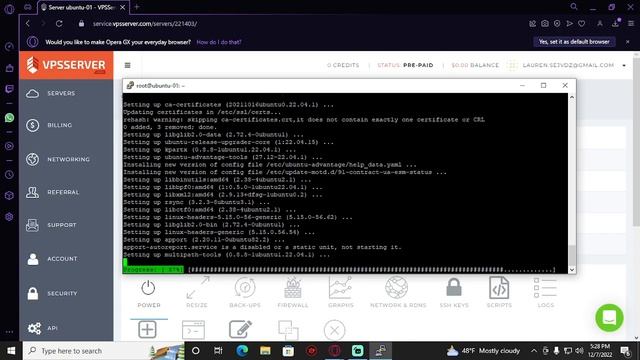Viewport: 640px width, 360px height.
Task: Click the API gears icon in sidebar
Action: pos(34,328)
